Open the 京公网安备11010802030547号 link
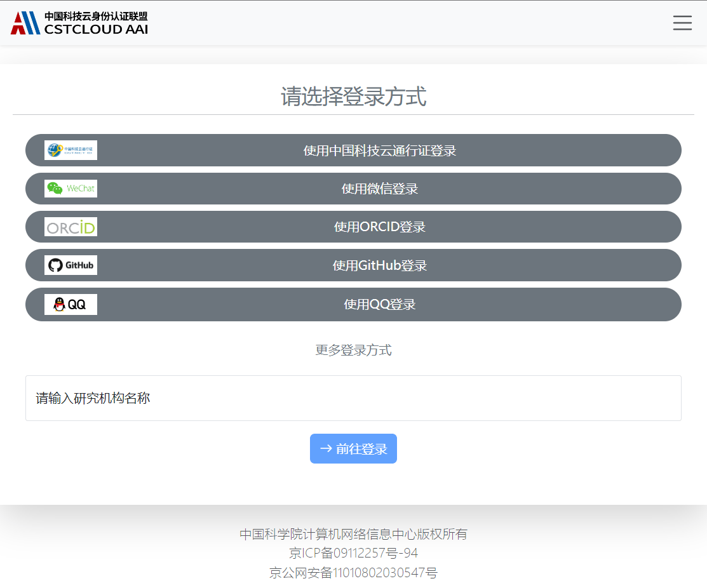This screenshot has height=588, width=707. (353, 573)
